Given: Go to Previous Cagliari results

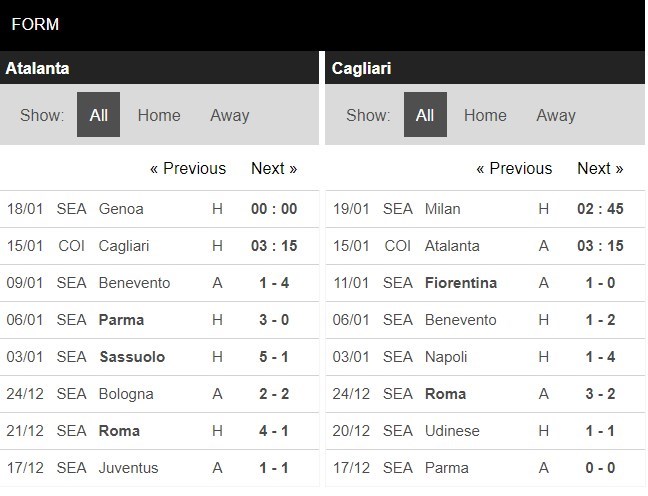Looking at the screenshot, I should coord(514,168).
